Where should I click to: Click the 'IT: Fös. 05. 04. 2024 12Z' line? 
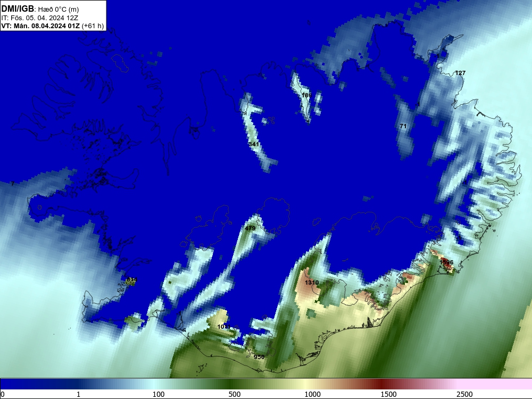point(40,18)
